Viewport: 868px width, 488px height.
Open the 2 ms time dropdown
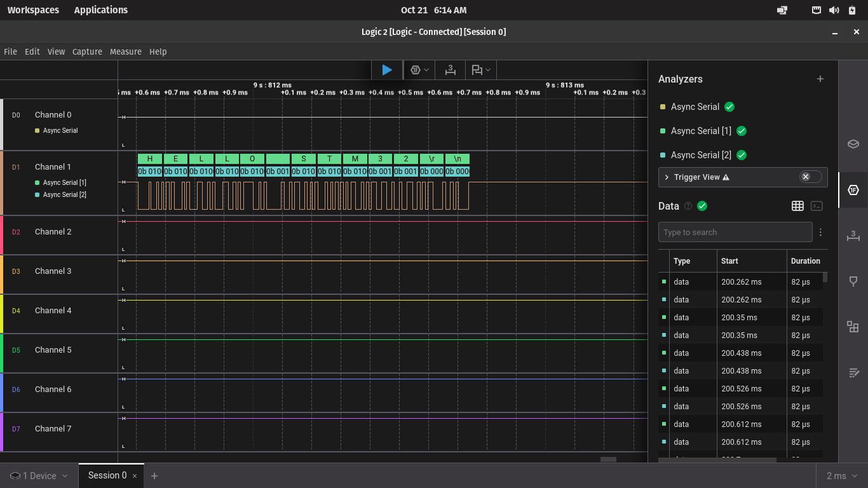[841, 475]
